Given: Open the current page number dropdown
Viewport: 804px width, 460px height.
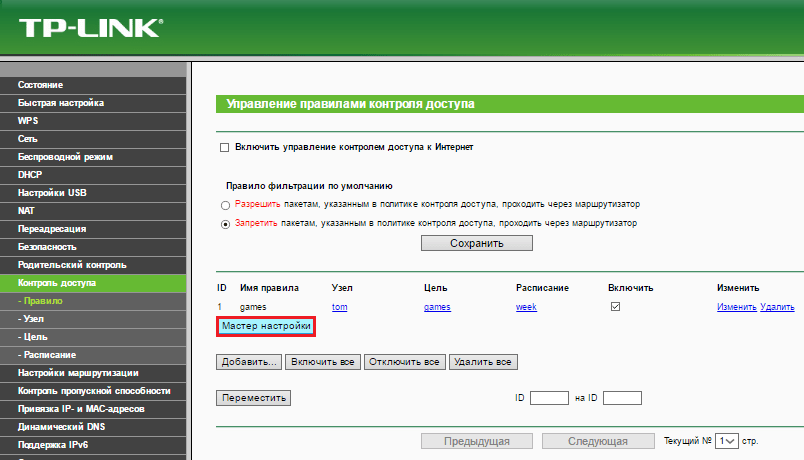Looking at the screenshot, I should pos(726,441).
